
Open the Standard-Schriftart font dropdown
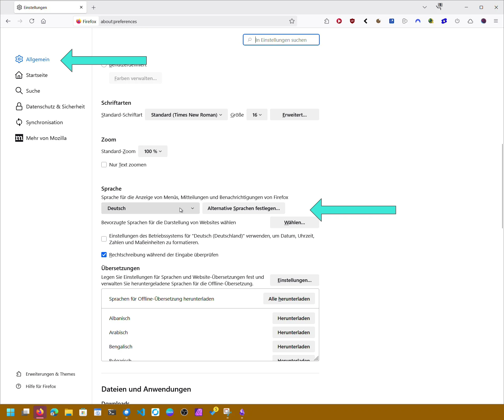[186, 115]
